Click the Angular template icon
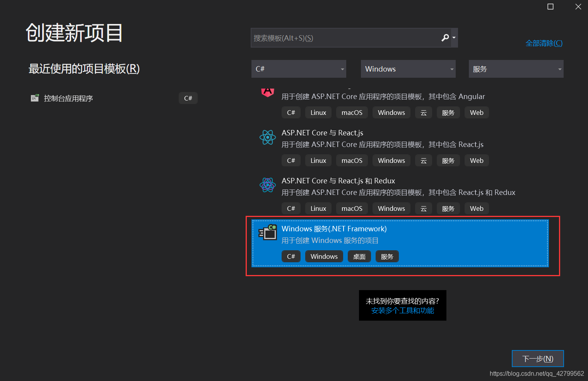Viewport: 588px width, 381px height. pyautogui.click(x=268, y=92)
